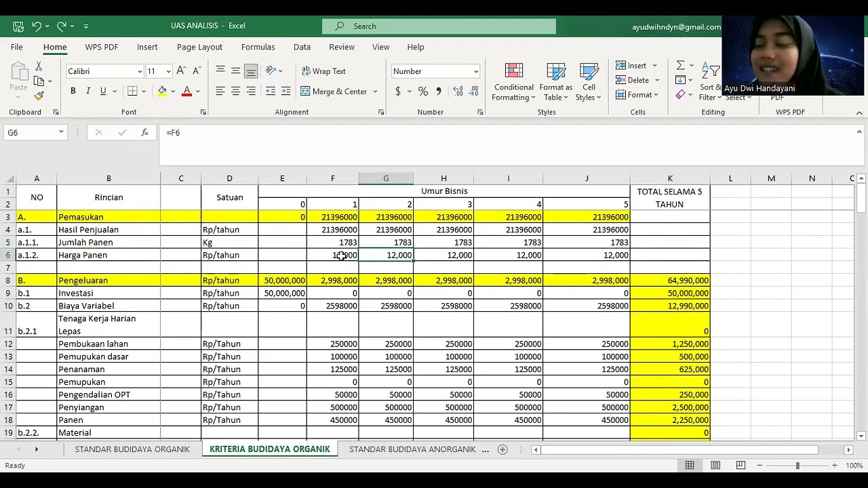Click the Undo arrow
Viewport: 868px width, 488px height.
tap(36, 26)
